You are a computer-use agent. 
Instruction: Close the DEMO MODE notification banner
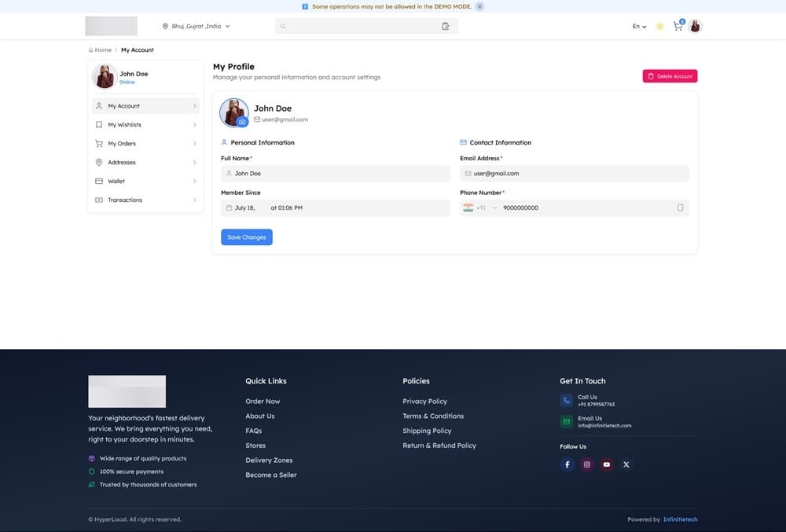479,6
